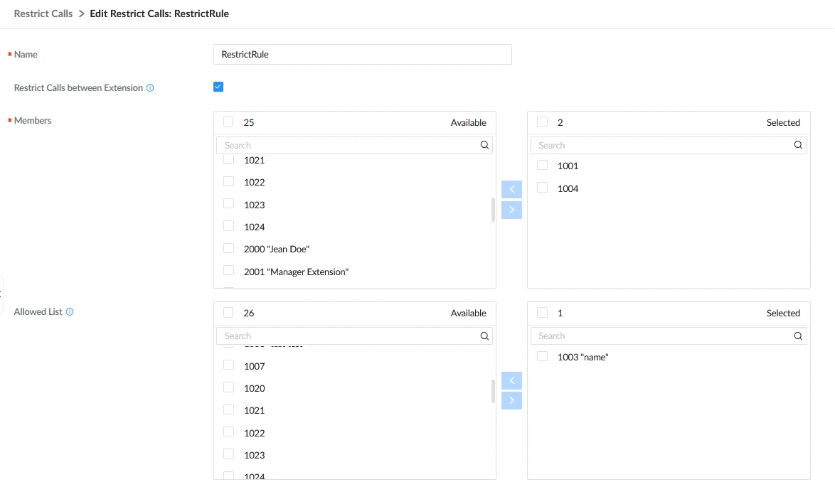Move Members left with the top arrow button

coord(511,189)
